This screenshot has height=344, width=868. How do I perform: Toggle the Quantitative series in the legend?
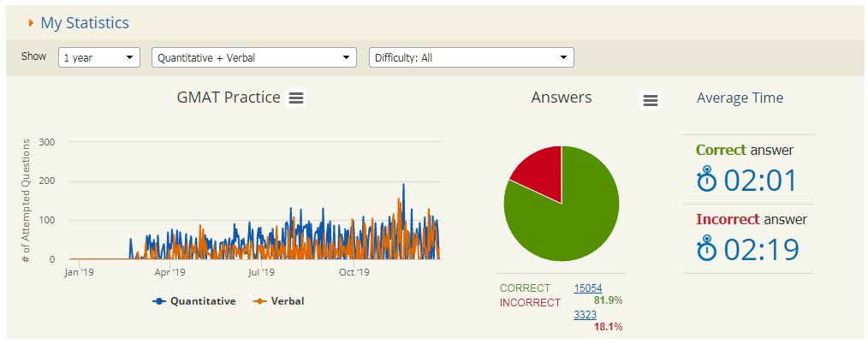point(194,301)
